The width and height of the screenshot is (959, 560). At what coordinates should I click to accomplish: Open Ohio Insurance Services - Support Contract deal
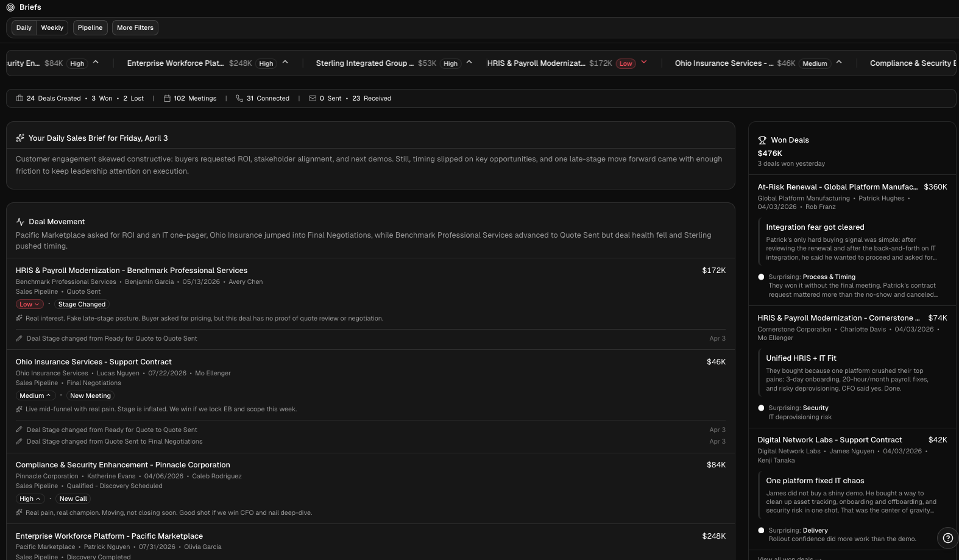click(x=94, y=362)
